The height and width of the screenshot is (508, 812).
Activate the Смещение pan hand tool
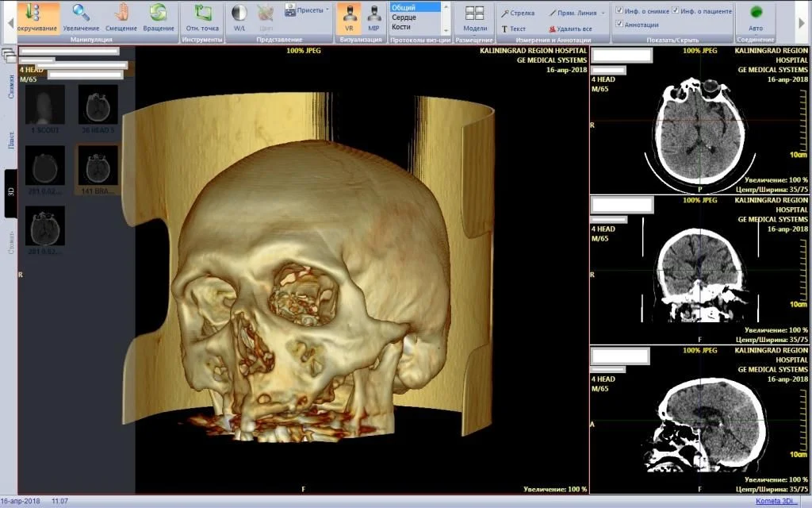(121, 17)
